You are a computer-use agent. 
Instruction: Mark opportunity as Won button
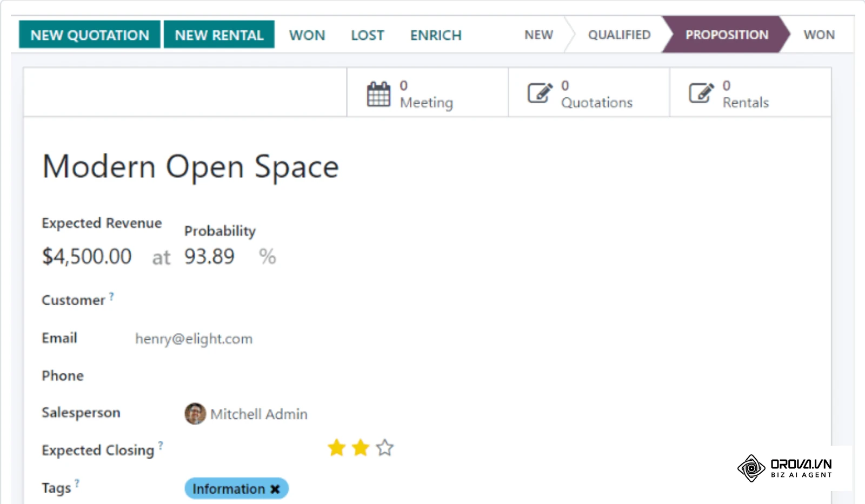coord(307,35)
